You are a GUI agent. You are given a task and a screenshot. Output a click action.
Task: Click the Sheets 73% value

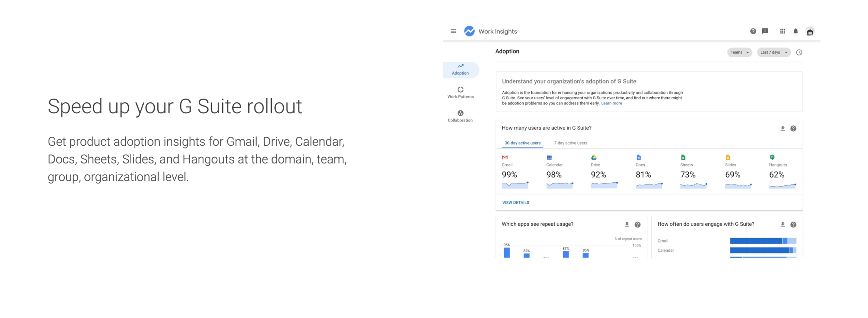pos(687,175)
